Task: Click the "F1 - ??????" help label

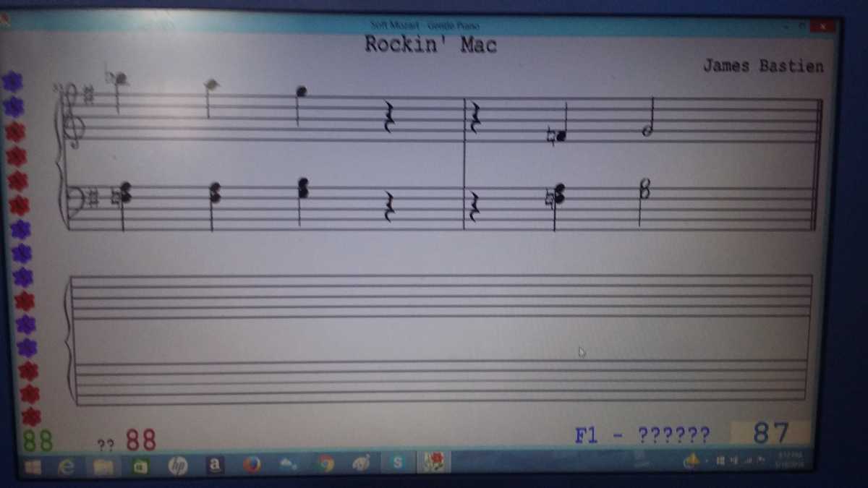Action: click(642, 435)
